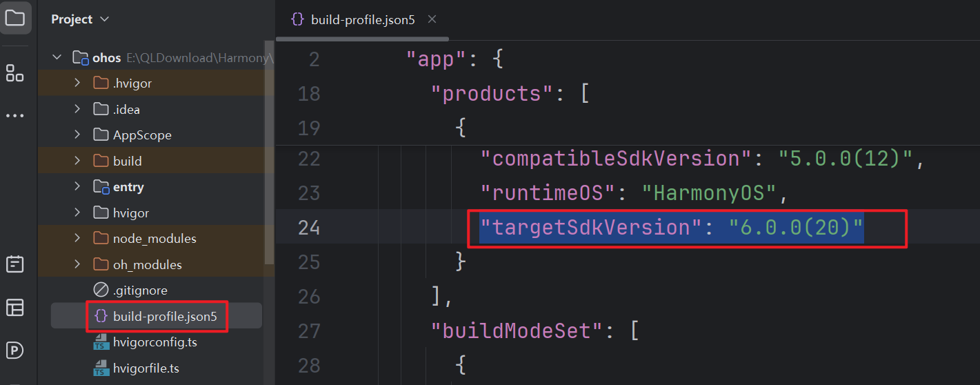
Task: Click the "targetSdkVersion" key
Action: 592,227
